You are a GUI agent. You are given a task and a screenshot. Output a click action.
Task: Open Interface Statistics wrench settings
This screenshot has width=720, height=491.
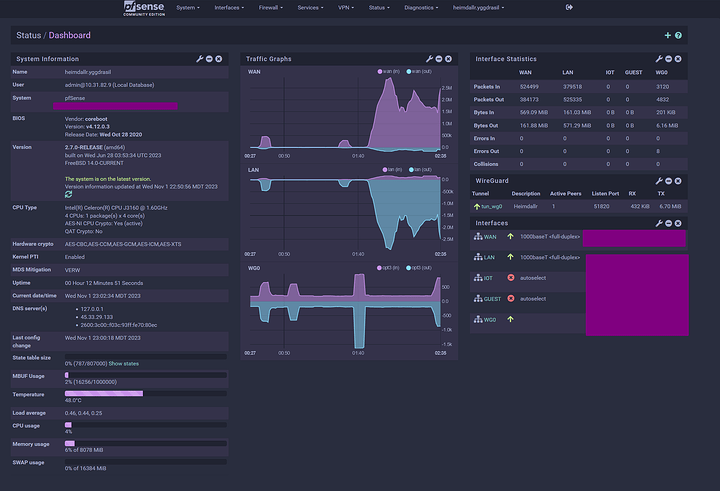[x=659, y=59]
